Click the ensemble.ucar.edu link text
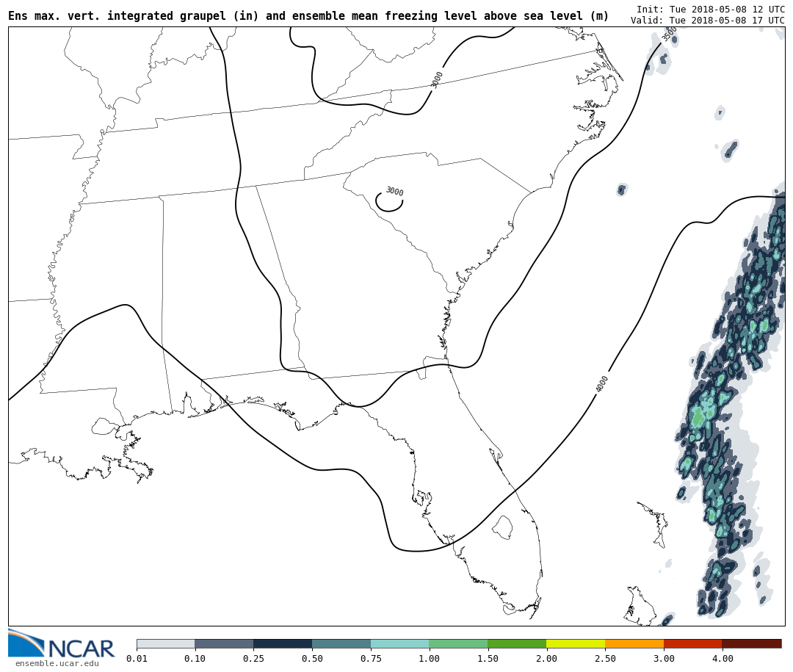 tap(57, 664)
